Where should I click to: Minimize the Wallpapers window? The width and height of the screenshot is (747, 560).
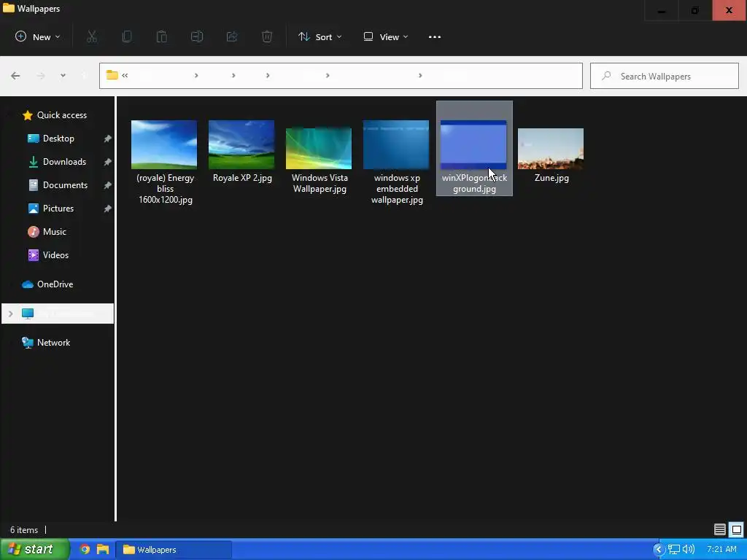point(661,10)
